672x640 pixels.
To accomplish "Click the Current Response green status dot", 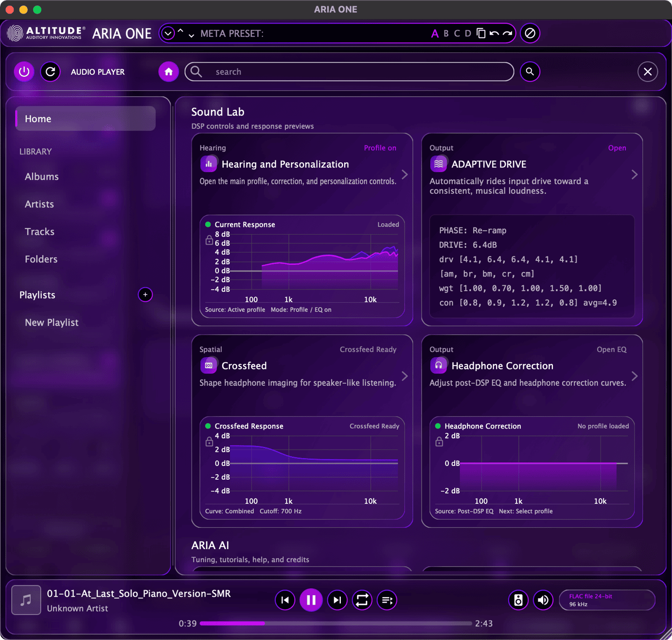I will pos(208,225).
